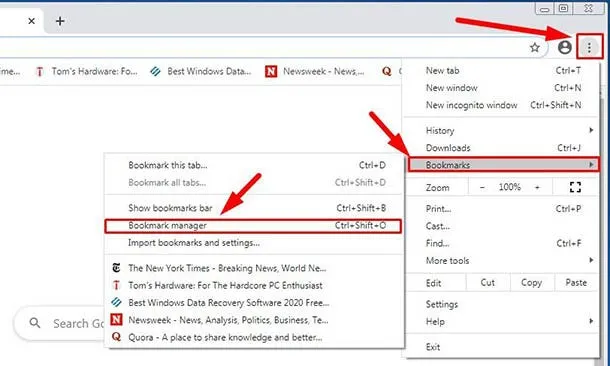Click Newsweek - News,... bookmarks bar label
This screenshot has height=366, width=610.
[324, 72]
